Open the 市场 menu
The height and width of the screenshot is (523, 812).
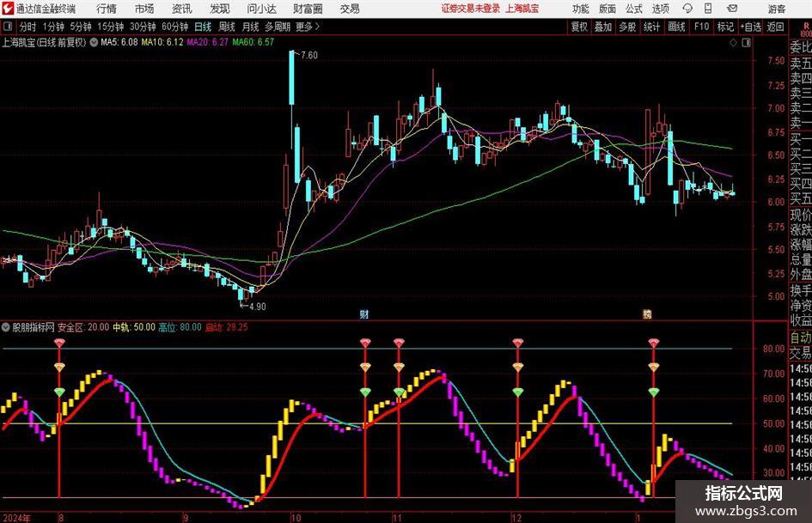(144, 9)
